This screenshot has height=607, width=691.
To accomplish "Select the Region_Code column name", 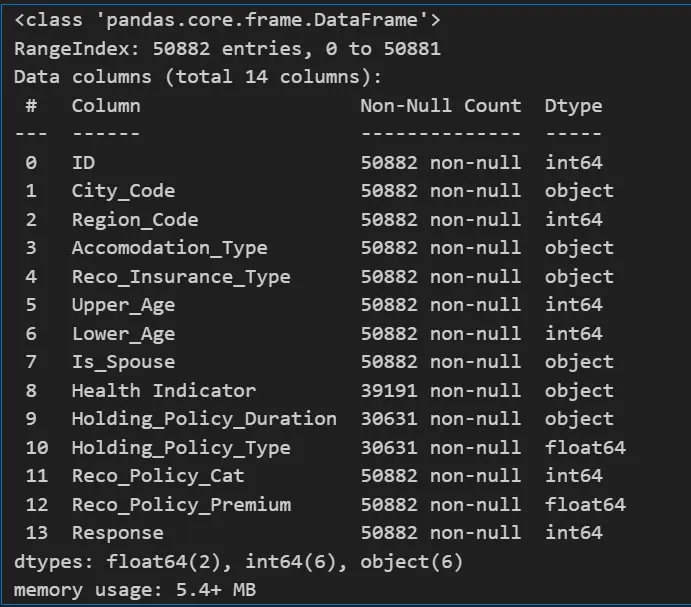I will click(135, 220).
